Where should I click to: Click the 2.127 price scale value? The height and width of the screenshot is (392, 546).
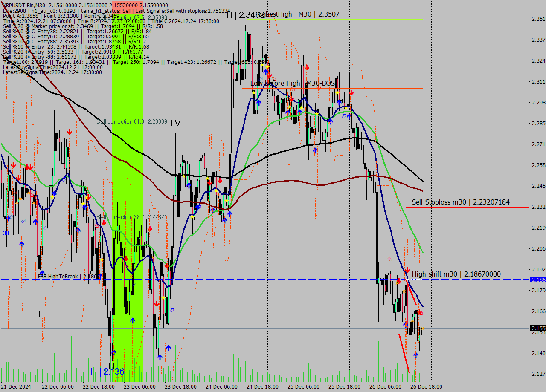pyautogui.click(x=538, y=374)
